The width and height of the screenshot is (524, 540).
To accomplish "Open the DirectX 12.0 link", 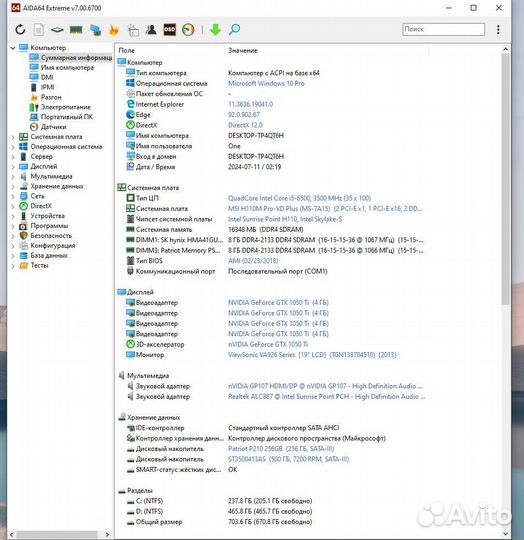I will pos(245,125).
